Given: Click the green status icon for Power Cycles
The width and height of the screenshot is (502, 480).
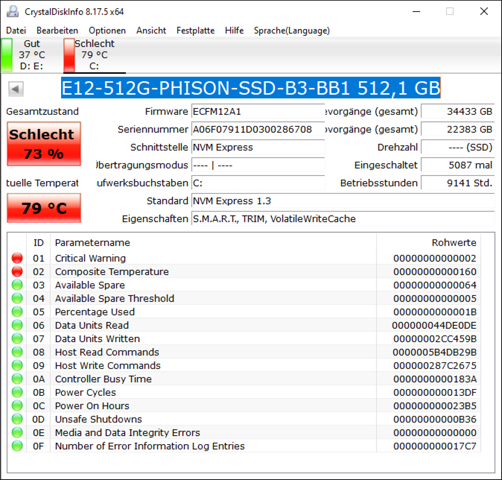Looking at the screenshot, I should 17,392.
